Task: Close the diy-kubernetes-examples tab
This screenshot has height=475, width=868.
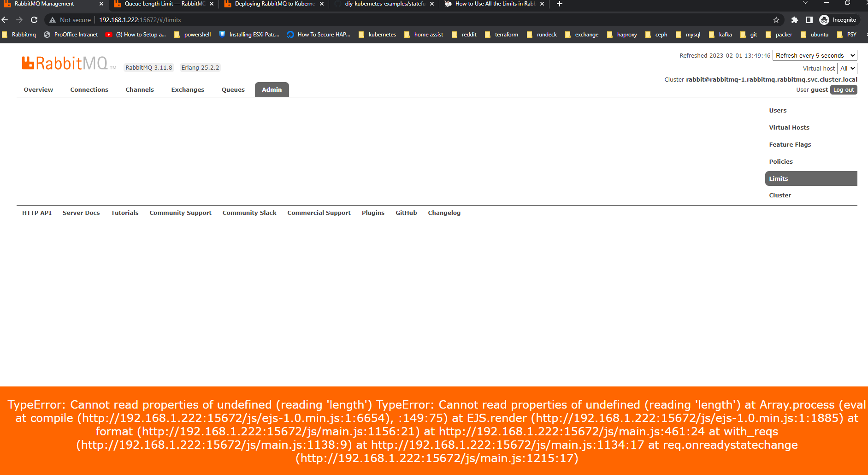Action: (x=432, y=4)
